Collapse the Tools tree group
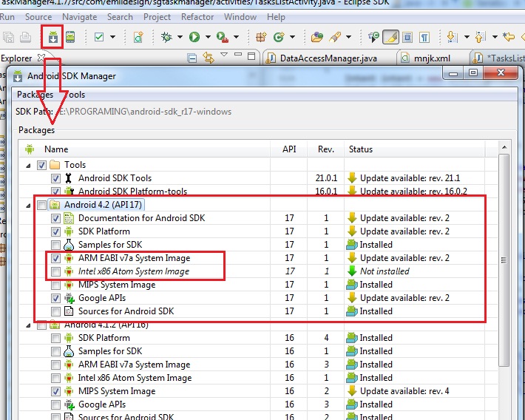 coord(28,166)
